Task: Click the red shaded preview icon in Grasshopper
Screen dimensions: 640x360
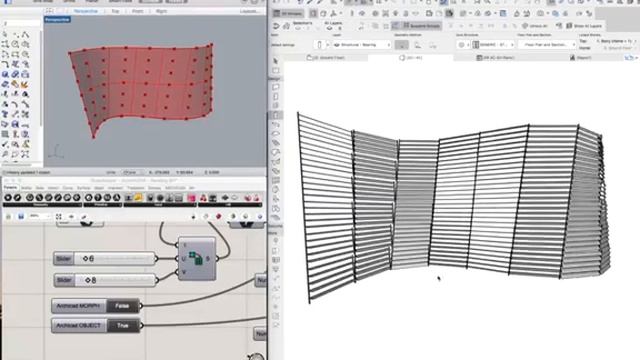Action: tap(218, 216)
